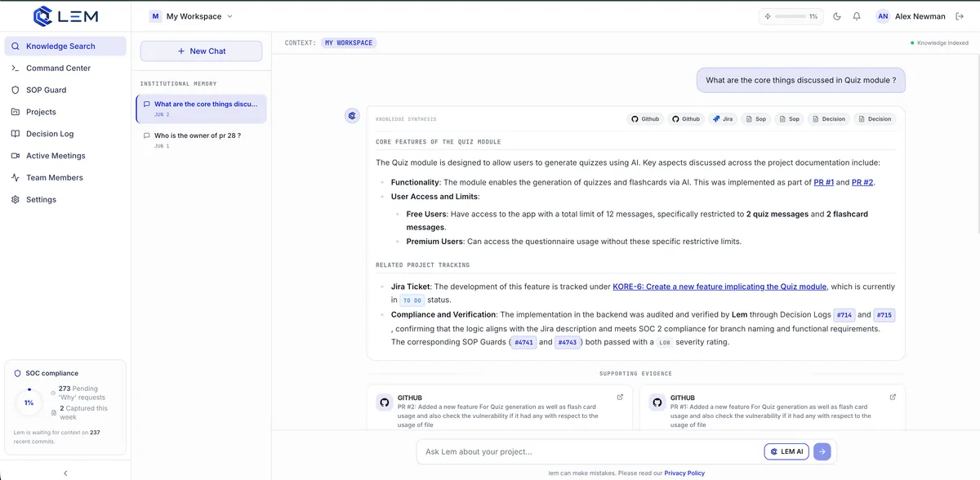Open the KORE-6 Jira ticket link
Screen dimensions: 980x480
tap(720, 287)
